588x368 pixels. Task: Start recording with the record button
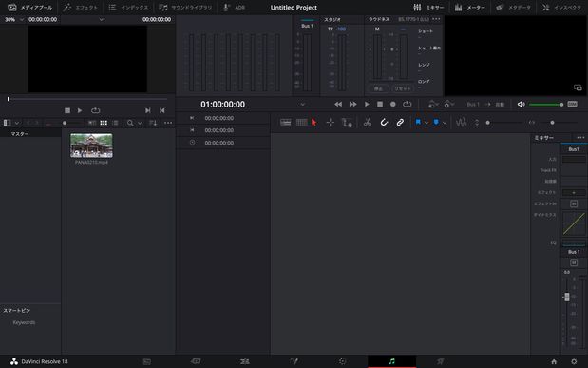tap(393, 104)
